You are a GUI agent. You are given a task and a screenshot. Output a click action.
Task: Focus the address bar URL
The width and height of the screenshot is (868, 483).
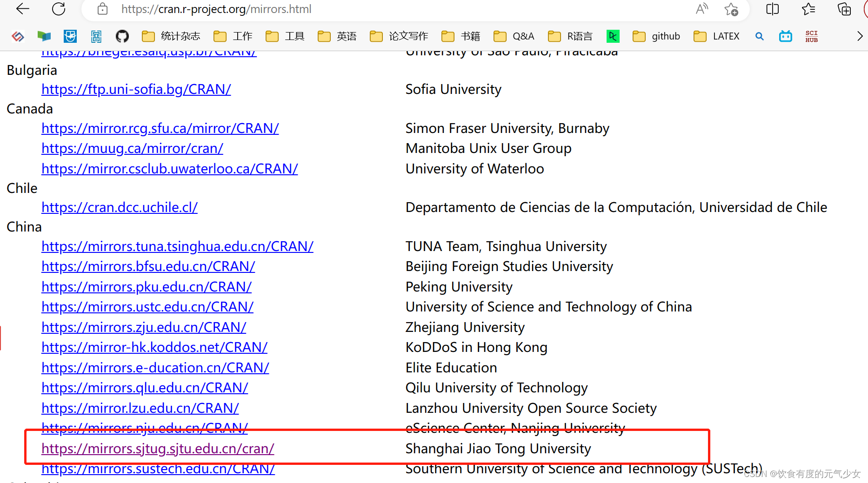pos(216,9)
